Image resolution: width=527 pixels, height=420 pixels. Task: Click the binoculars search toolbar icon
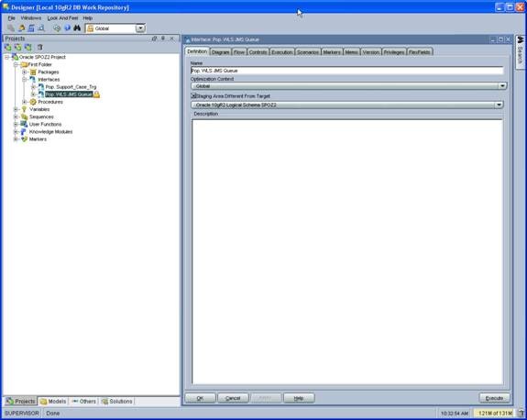coord(77,28)
